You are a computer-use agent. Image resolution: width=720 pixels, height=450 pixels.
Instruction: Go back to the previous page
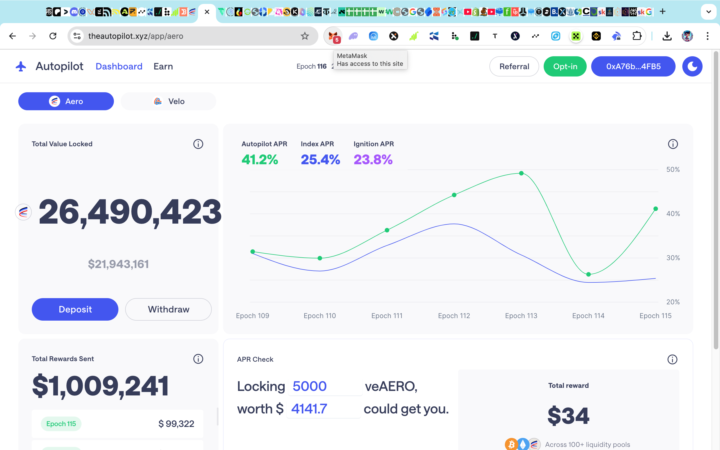[x=12, y=36]
